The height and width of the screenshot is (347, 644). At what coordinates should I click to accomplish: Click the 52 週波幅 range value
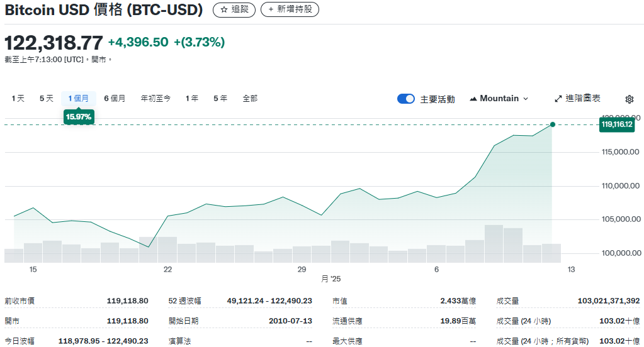click(x=269, y=300)
